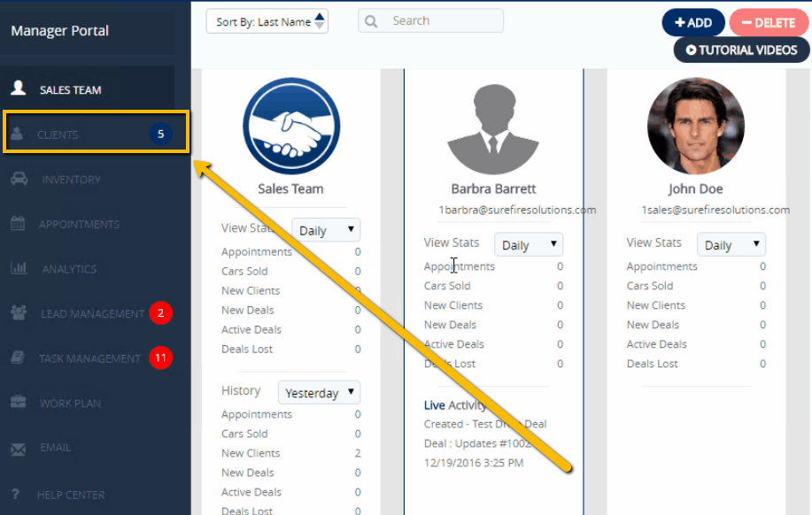Open the Sort By Last Name dropdown
This screenshot has width=812, height=515.
point(267,20)
